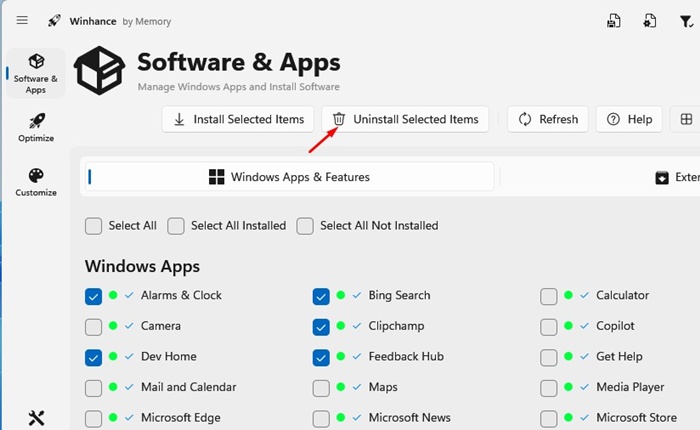Click the Software & Apps sidebar icon

click(36, 73)
